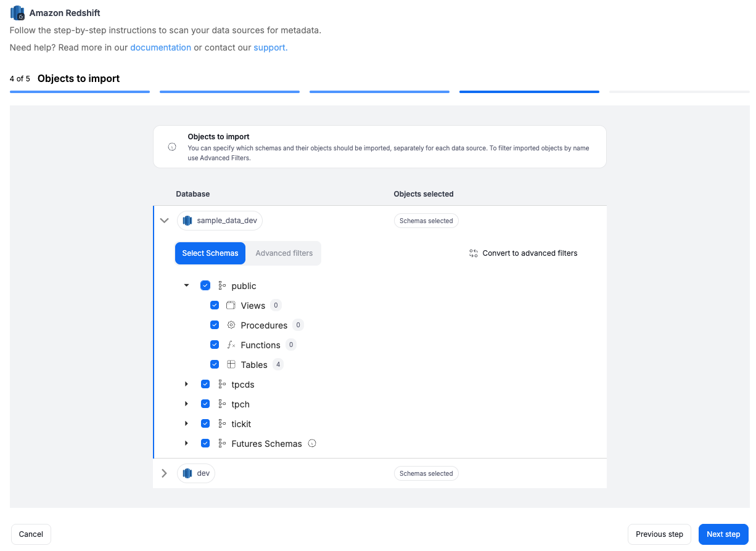This screenshot has height=551, width=756.
Task: Click the public schema label
Action: tap(244, 286)
